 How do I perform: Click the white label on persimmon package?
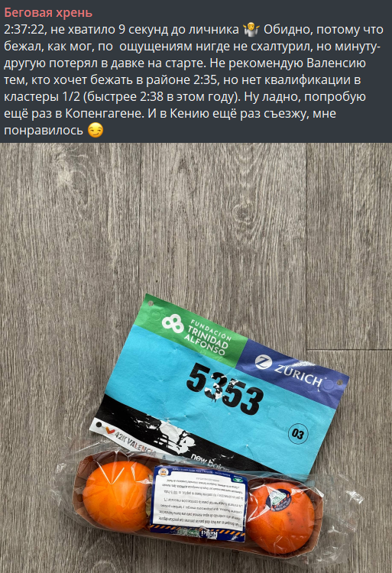click(199, 504)
